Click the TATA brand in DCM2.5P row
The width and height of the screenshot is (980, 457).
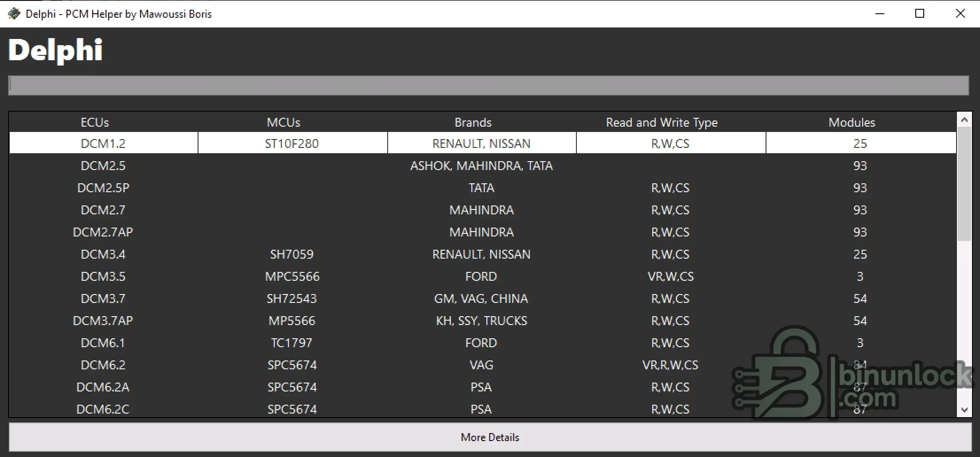click(x=482, y=188)
